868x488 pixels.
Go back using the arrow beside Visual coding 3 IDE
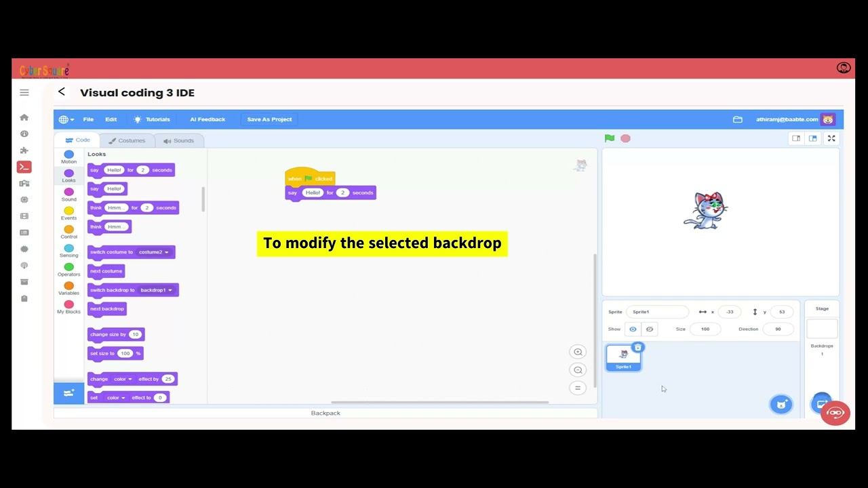pos(62,91)
